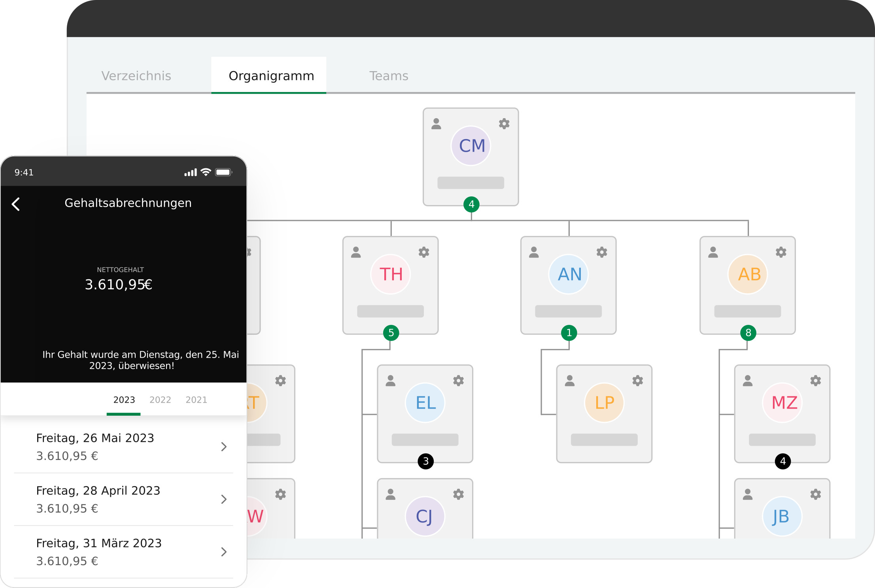Screen dimensions: 875x588
Task: Click the person icon on TH card
Action: pos(356,252)
